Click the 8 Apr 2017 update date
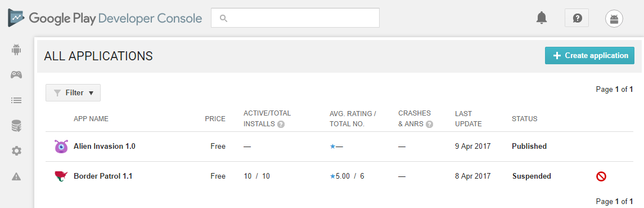Image resolution: width=644 pixels, height=208 pixels. 472,176
